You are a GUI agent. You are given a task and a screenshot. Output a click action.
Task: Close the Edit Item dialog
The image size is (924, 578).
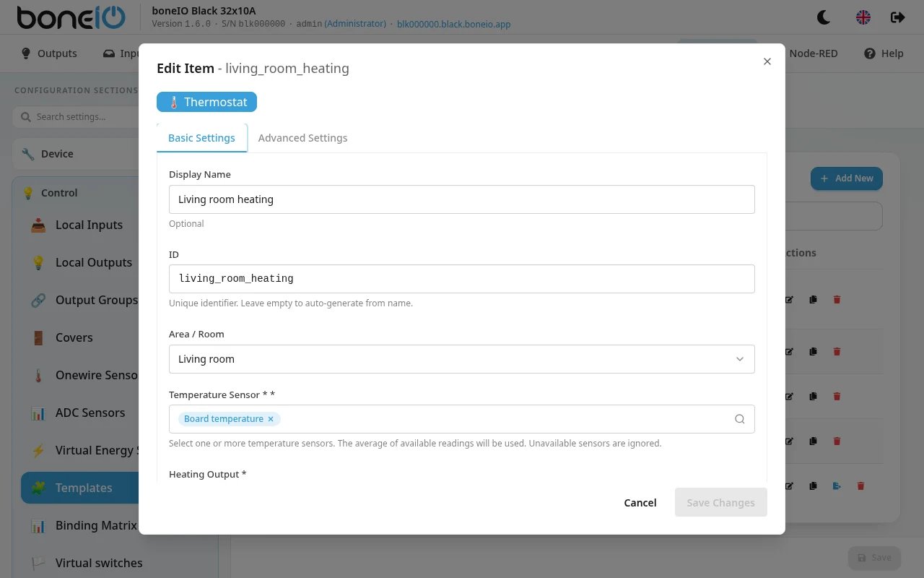pyautogui.click(x=767, y=61)
